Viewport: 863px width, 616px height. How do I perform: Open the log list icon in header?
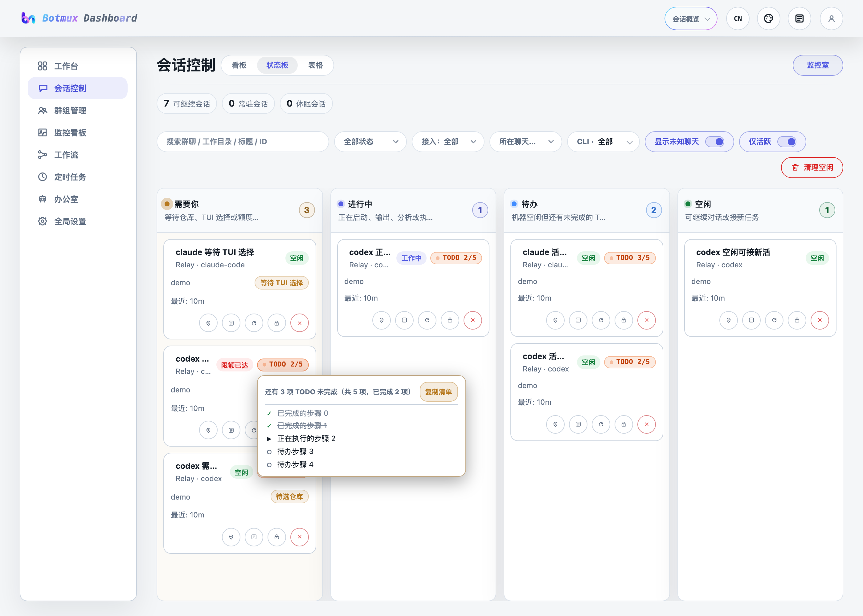tap(799, 18)
